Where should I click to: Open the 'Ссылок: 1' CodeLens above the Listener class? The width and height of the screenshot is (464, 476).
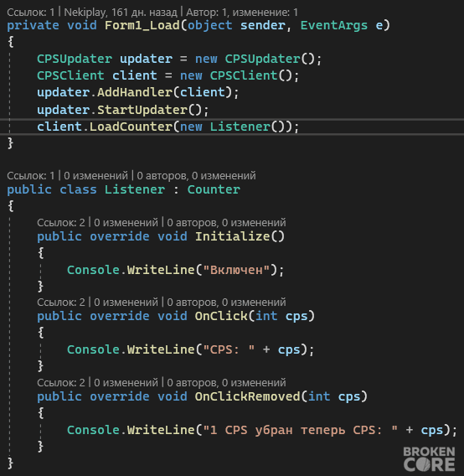tap(31, 175)
